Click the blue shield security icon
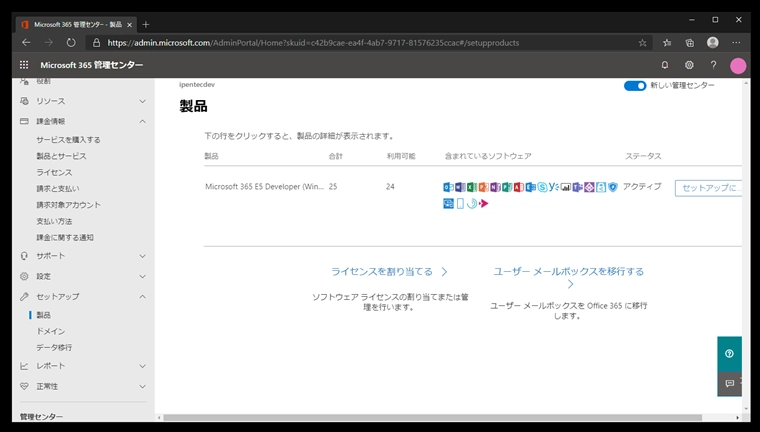The image size is (760, 432). point(613,187)
